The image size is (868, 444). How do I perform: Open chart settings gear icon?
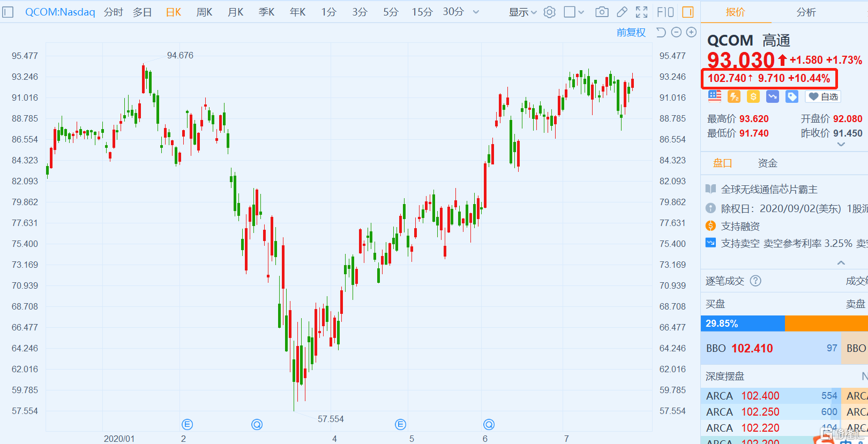pyautogui.click(x=549, y=12)
